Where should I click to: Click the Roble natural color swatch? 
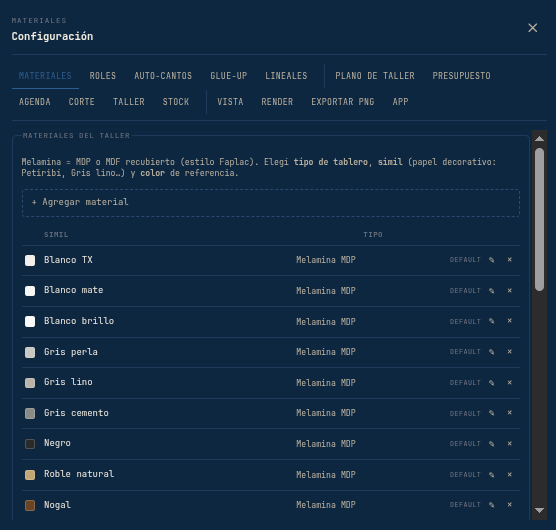pos(30,475)
